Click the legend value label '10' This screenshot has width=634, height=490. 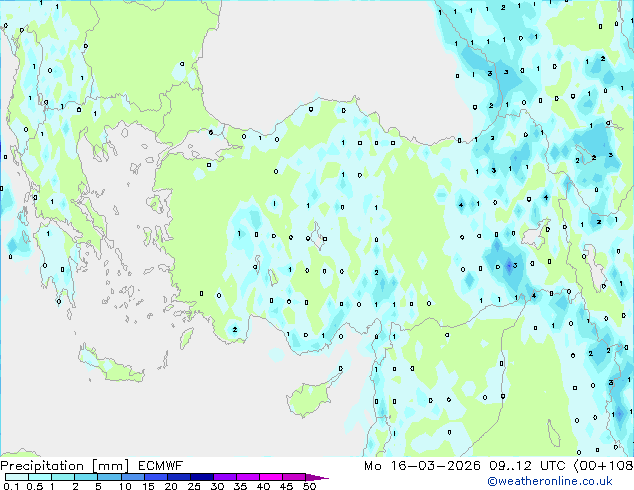[125, 486]
